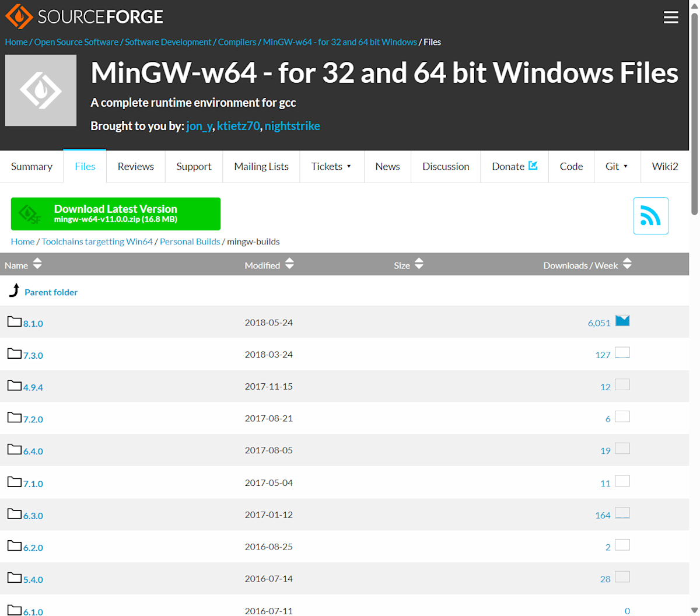
Task: Open the 8.1.0 folder link
Action: pos(33,323)
